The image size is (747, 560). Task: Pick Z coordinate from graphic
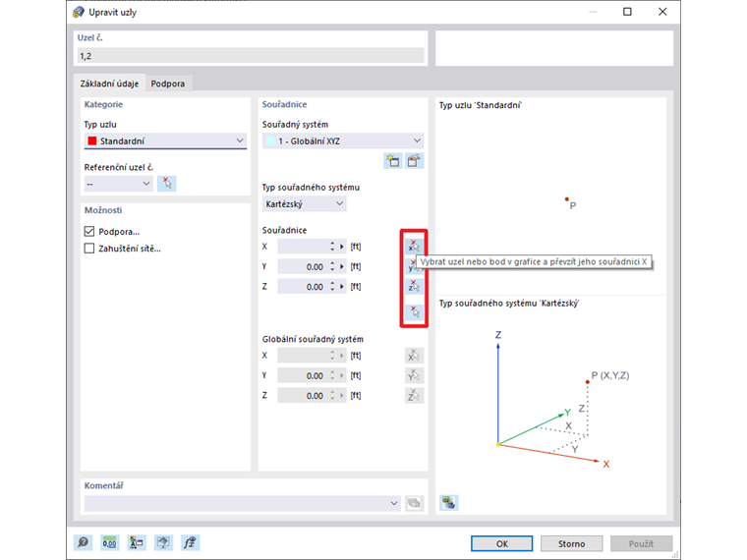[x=414, y=286]
